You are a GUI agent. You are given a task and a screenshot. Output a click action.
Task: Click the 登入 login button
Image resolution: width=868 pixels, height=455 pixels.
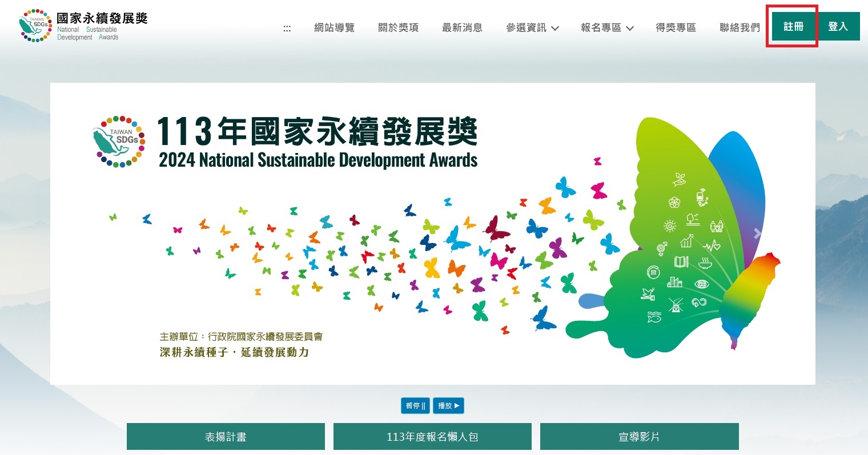(x=838, y=26)
